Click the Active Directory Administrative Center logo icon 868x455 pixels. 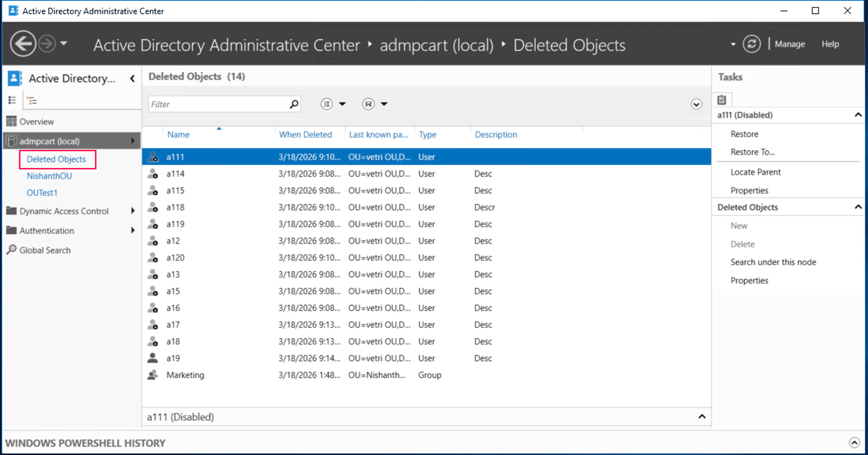[13, 10]
